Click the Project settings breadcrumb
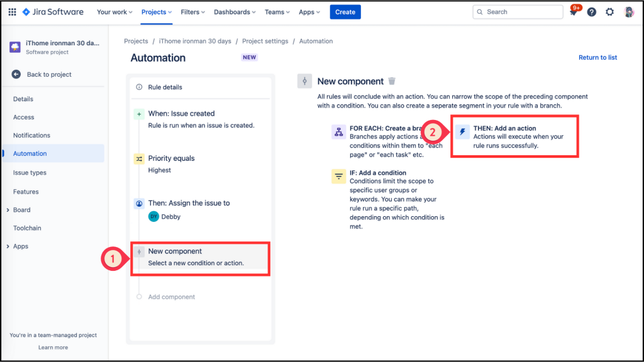 [265, 41]
